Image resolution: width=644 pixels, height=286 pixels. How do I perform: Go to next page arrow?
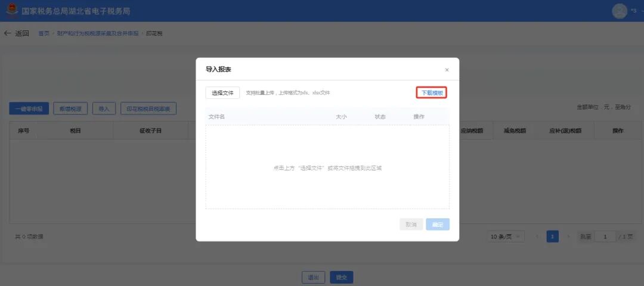pyautogui.click(x=568, y=237)
